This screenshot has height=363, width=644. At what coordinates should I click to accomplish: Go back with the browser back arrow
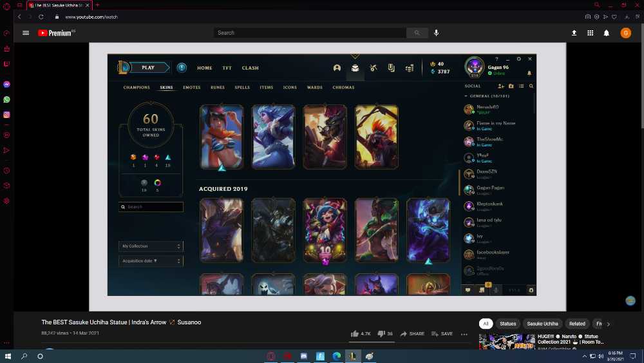click(19, 17)
